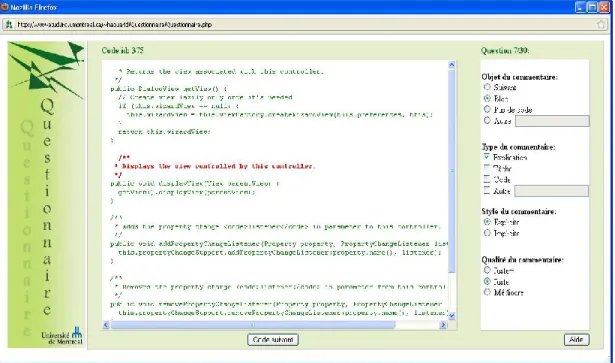615x363 pixels.
Task: Click the 'return this.wizardView;' code line
Action: click(164, 132)
